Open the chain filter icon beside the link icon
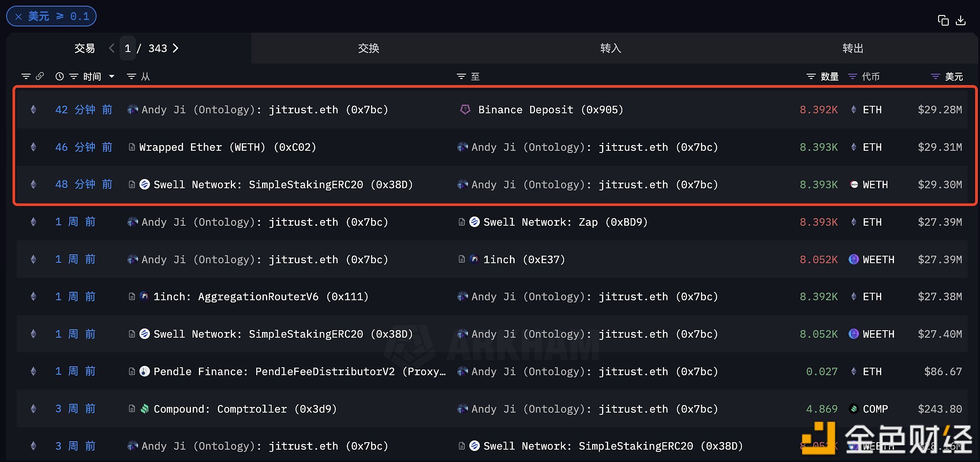The width and height of the screenshot is (980, 462). coord(26,76)
